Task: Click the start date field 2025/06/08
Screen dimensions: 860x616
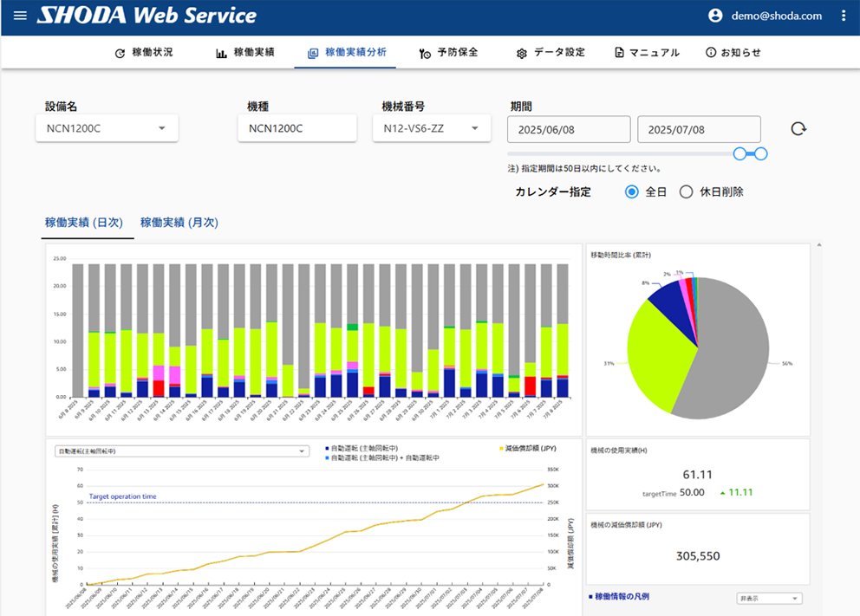Action: pos(568,129)
